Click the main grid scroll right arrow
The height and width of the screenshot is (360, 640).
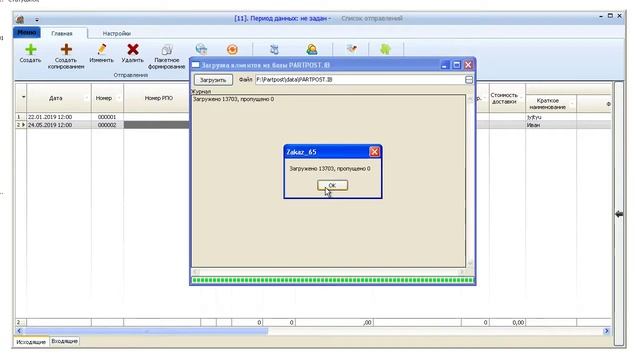pyautogui.click(x=607, y=331)
